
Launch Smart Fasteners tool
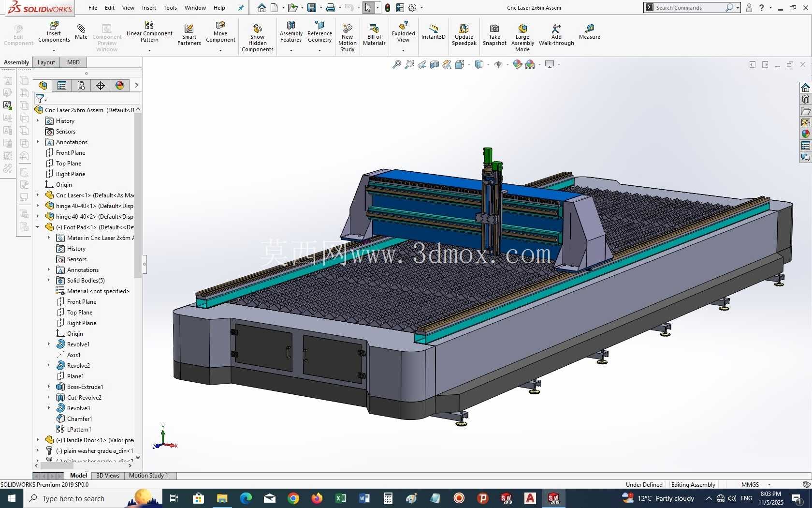189,35
